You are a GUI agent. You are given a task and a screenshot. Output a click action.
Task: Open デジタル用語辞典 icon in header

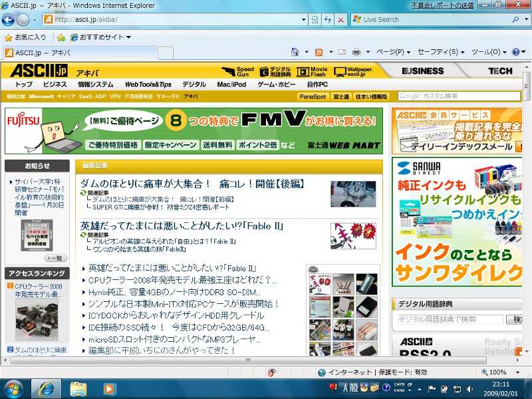tap(275, 72)
